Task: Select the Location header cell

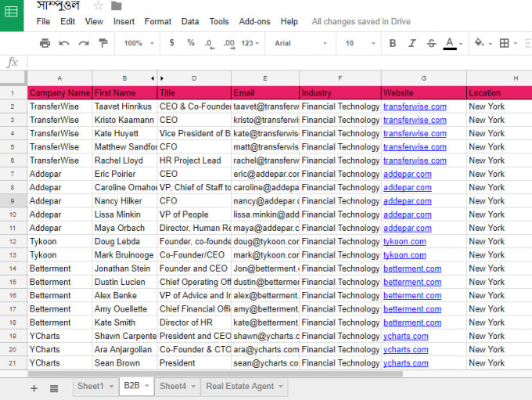Action: point(499,92)
